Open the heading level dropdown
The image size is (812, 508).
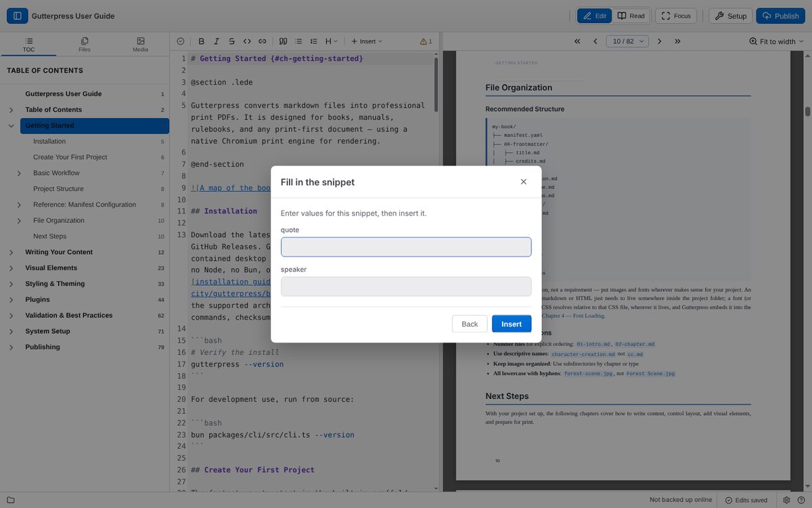pyautogui.click(x=331, y=41)
